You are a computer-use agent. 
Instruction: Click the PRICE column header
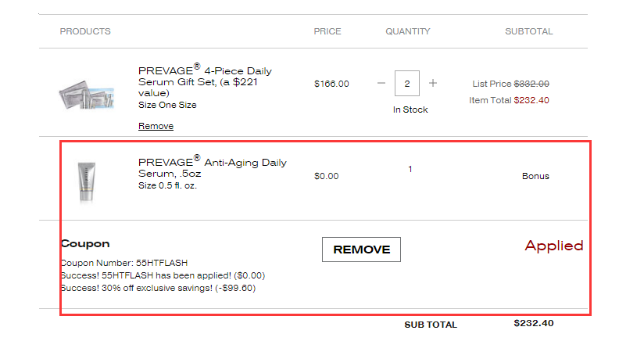click(327, 31)
